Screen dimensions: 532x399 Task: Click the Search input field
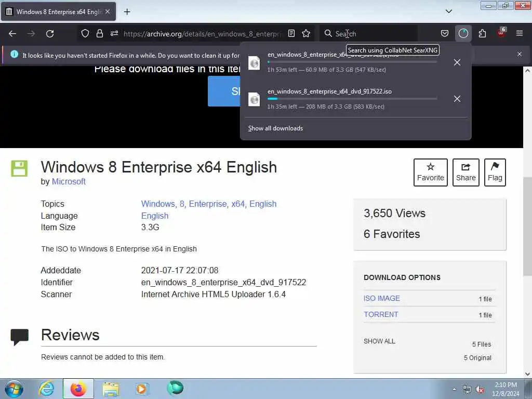(x=375, y=34)
